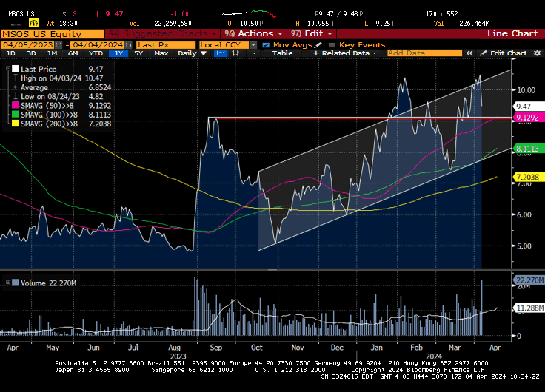The height and width of the screenshot is (392, 545).
Task: Click the double-left collapse arrows icon
Action: (469, 53)
